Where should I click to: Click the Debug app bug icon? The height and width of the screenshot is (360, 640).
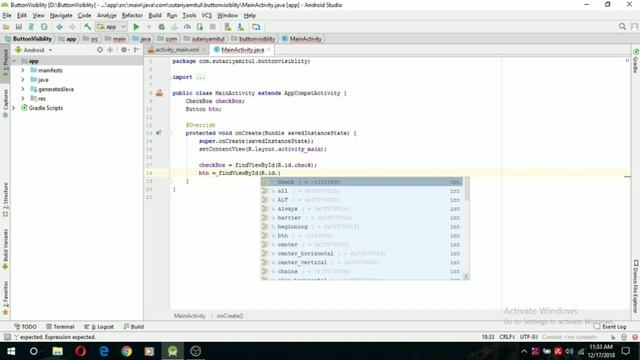point(162,27)
